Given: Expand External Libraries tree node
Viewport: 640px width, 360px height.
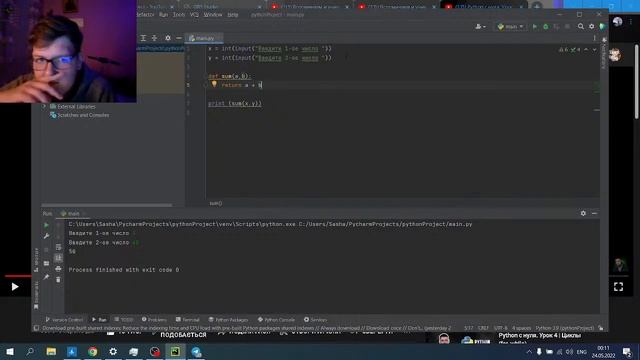Looking at the screenshot, I should pyautogui.click(x=44, y=107).
